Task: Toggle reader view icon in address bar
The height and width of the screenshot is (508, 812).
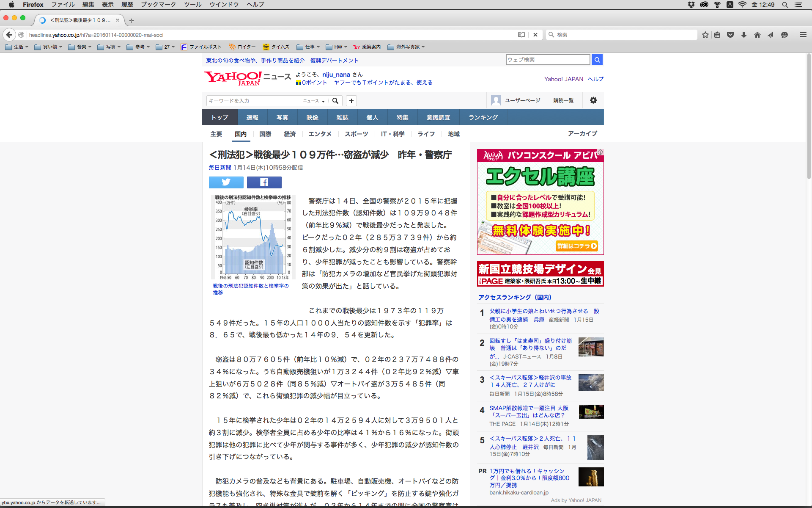Action: point(521,35)
